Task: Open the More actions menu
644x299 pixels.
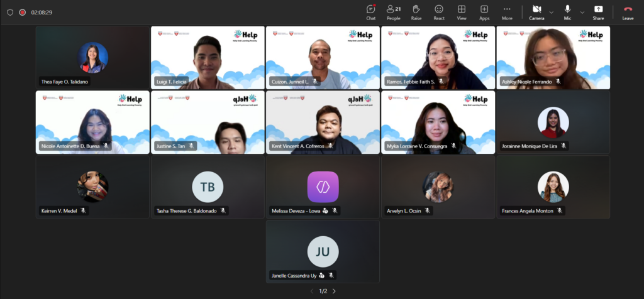Action: click(x=507, y=13)
